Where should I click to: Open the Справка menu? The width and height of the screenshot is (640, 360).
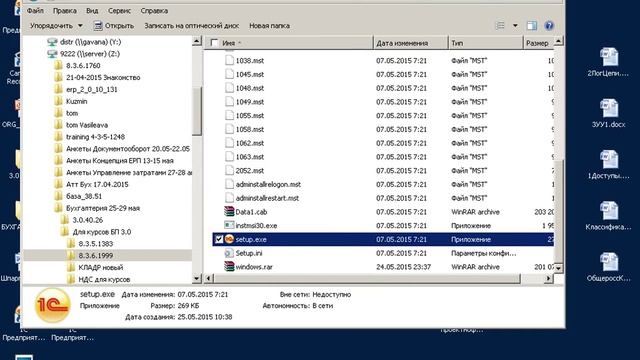tap(154, 11)
